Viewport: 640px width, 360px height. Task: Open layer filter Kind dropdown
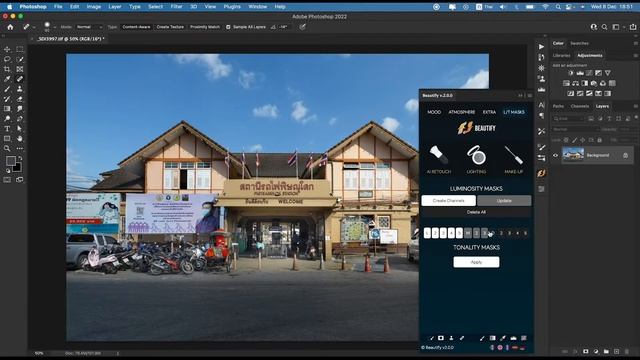point(569,118)
